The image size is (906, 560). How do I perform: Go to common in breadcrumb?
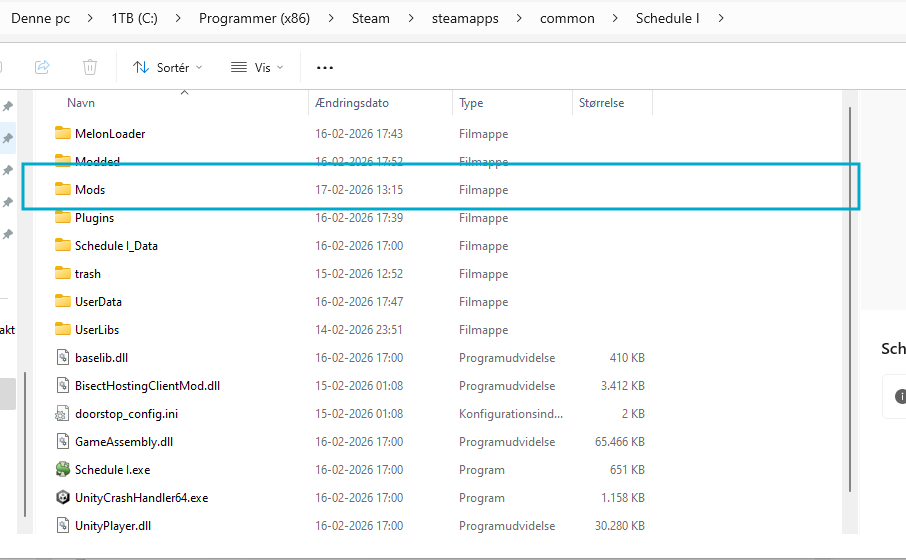coord(567,18)
